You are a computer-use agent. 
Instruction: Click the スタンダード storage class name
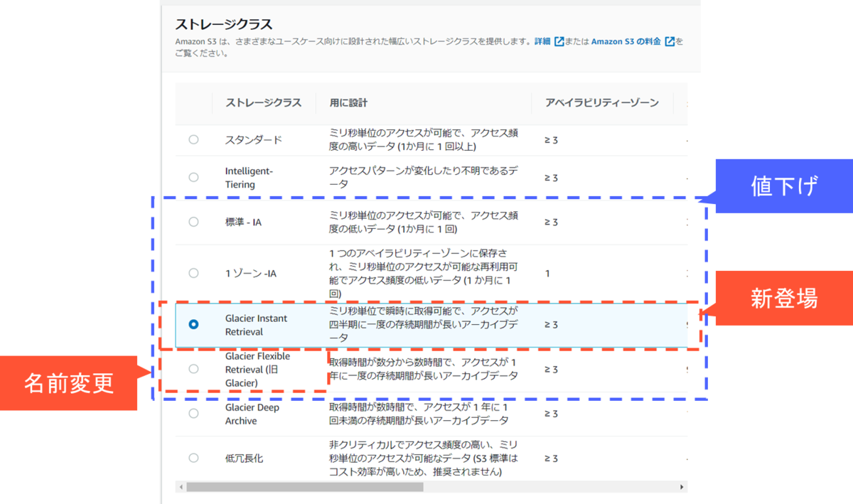tap(254, 139)
